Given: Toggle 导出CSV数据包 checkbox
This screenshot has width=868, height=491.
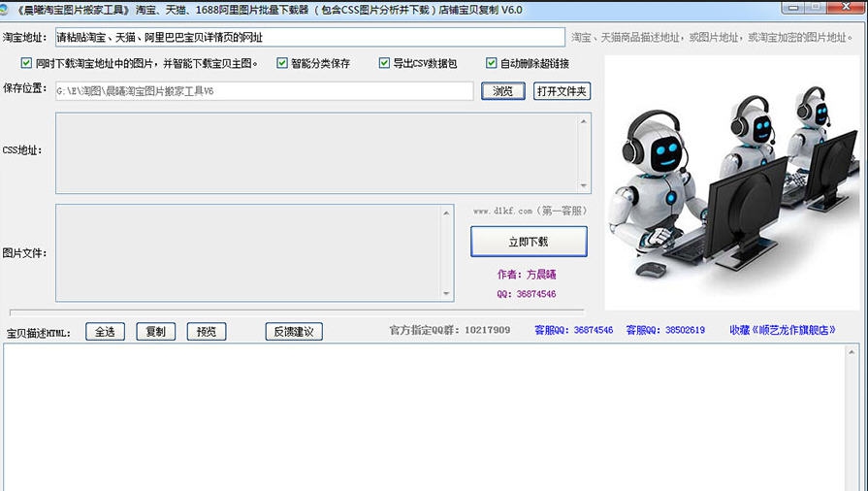Looking at the screenshot, I should [x=384, y=63].
